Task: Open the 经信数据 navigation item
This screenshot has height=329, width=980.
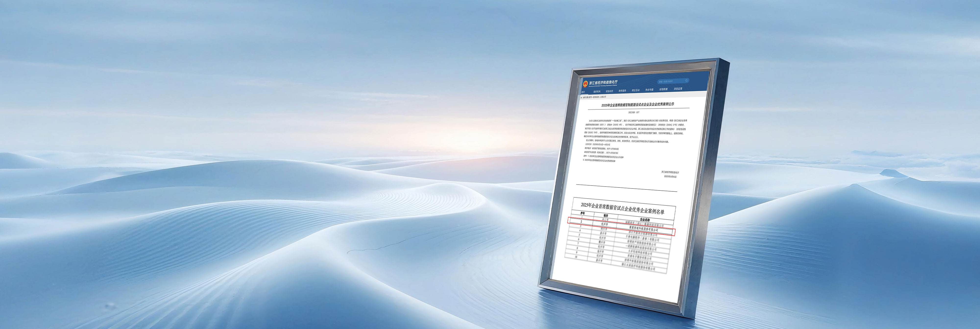Action: (x=664, y=89)
